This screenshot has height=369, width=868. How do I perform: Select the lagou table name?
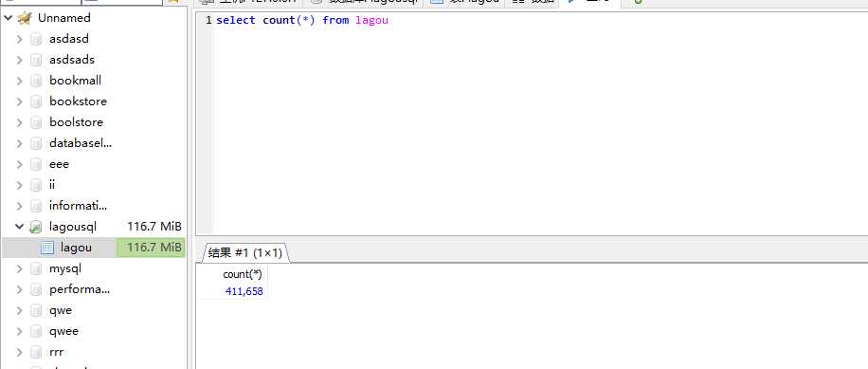point(76,248)
